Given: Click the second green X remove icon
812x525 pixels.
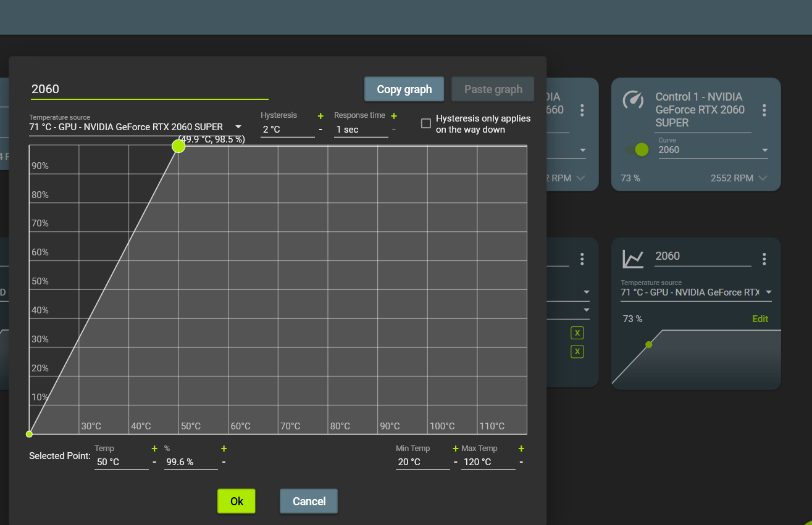Looking at the screenshot, I should (577, 352).
